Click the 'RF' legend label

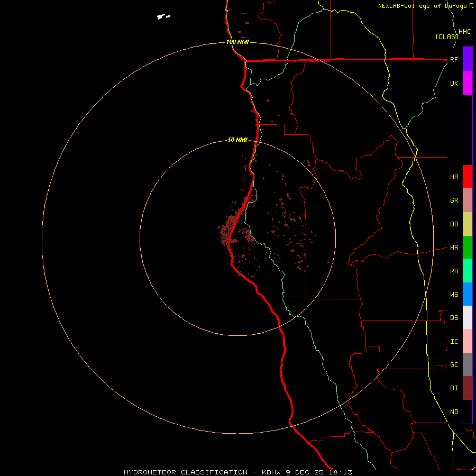[454, 60]
